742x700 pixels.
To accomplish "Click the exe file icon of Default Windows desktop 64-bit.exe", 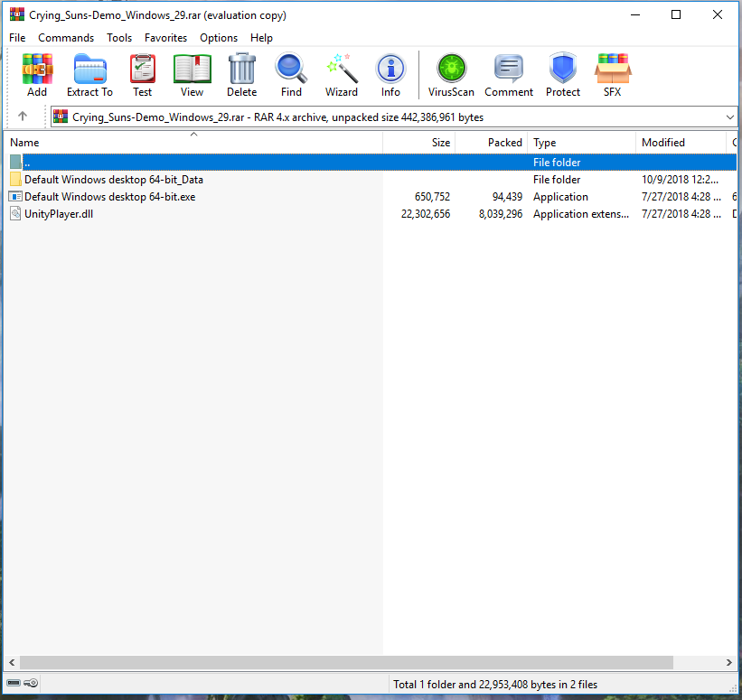I will click(15, 196).
